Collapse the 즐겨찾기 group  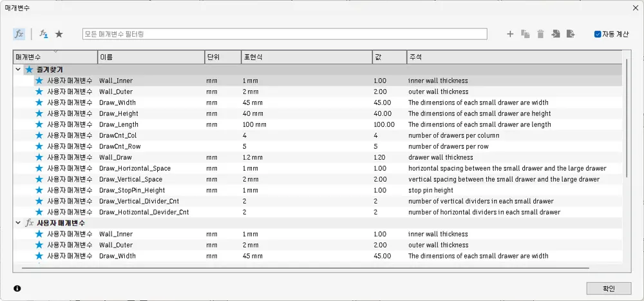17,70
